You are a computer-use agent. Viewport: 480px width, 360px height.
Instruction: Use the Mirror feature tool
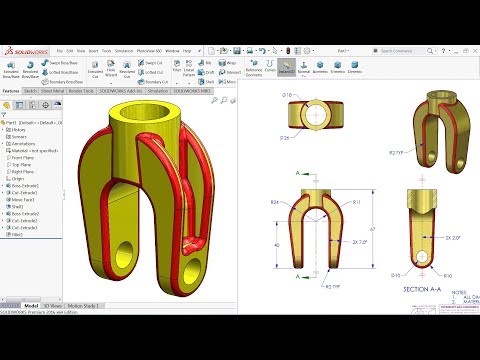227,82
